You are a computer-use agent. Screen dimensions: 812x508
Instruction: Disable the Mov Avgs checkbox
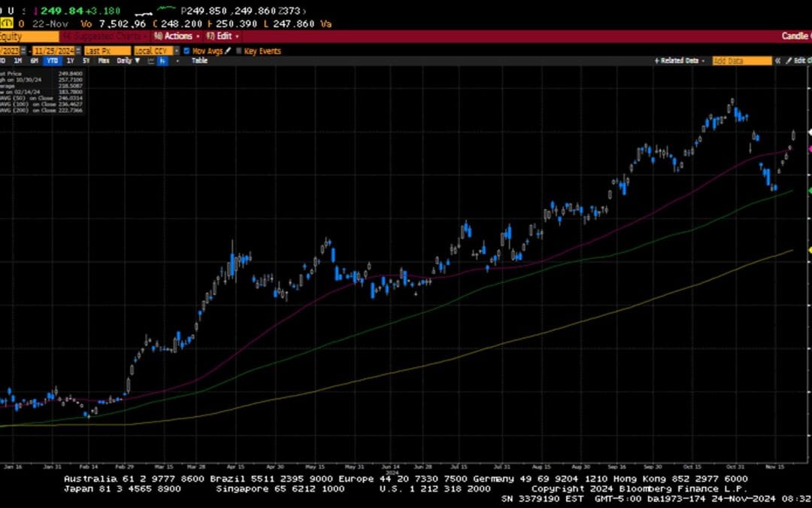(186, 50)
